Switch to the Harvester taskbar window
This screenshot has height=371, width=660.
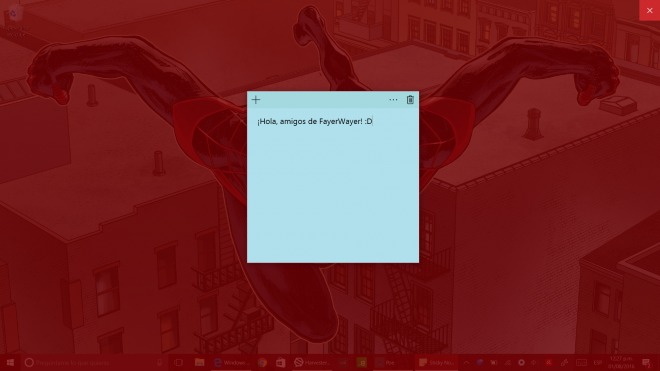312,363
